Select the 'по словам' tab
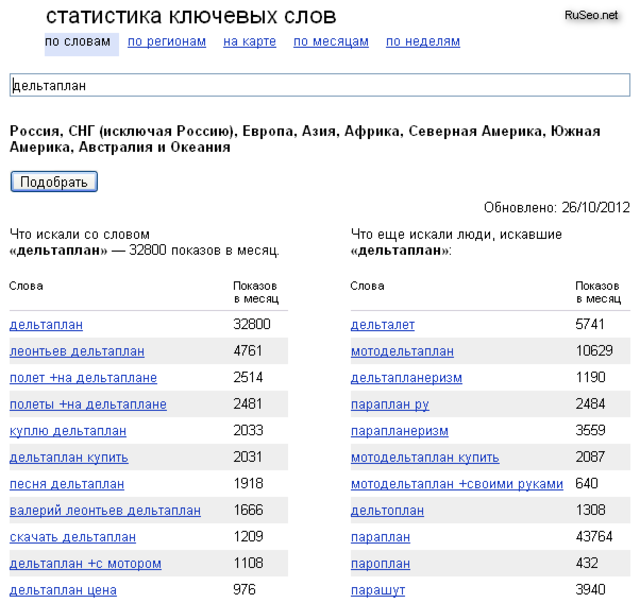Screen dimensions: 640x603 point(81,42)
